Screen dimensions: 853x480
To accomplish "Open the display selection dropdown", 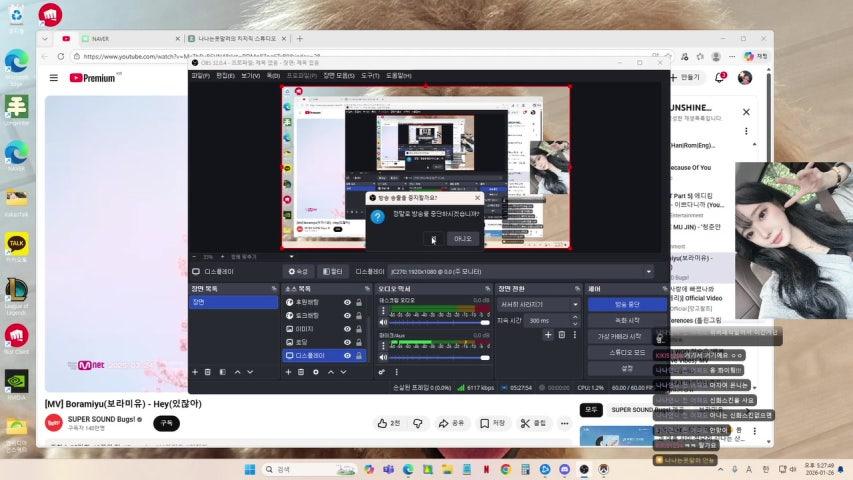I will [x=648, y=271].
